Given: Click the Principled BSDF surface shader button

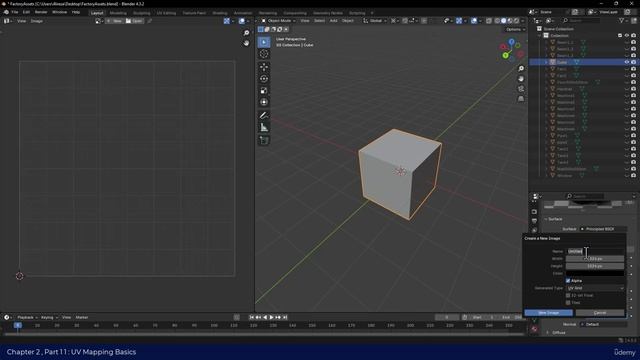Looking at the screenshot, I should [603, 229].
